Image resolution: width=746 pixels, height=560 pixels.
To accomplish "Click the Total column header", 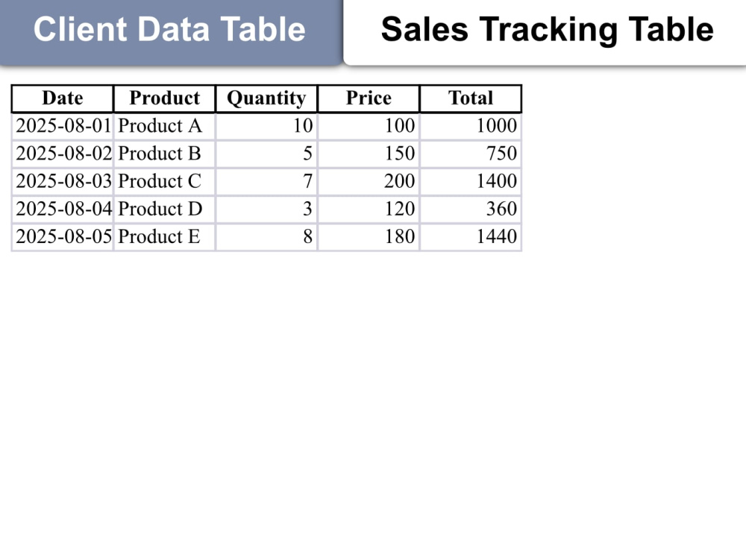I will 471,98.
